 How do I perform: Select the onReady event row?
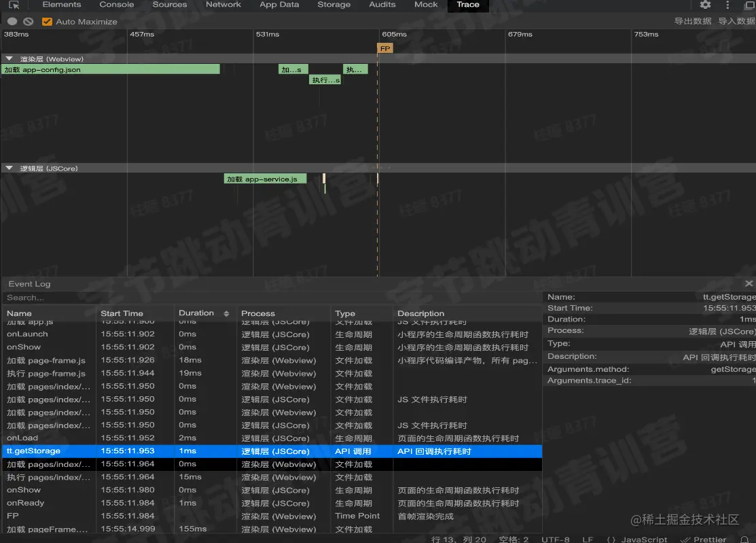(272, 503)
